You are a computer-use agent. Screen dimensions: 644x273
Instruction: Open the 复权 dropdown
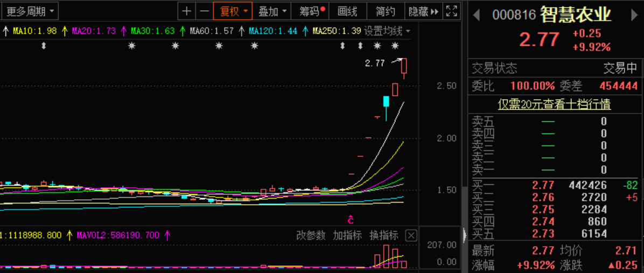(233, 11)
